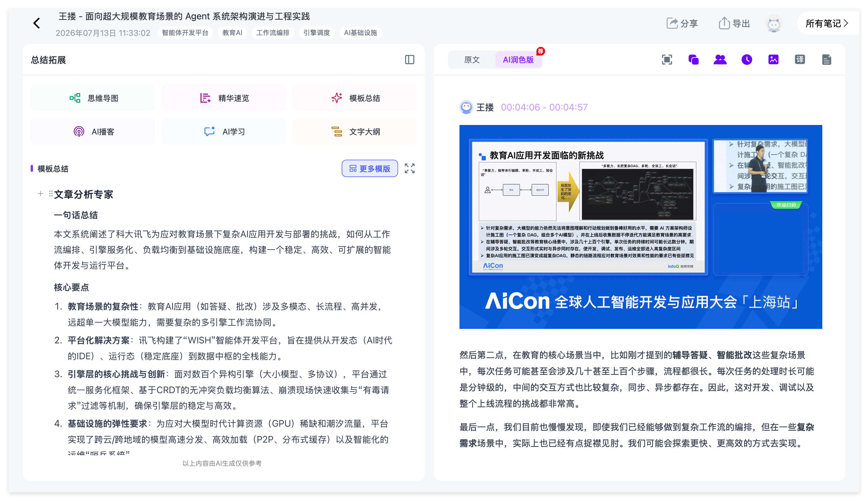The width and height of the screenshot is (868, 501).
Task: Click the 导出 export icon
Action: (734, 23)
